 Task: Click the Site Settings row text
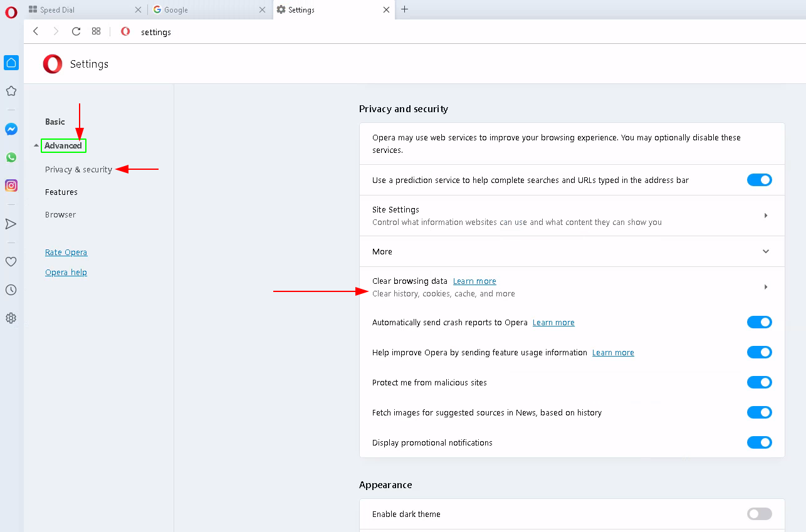pyautogui.click(x=395, y=209)
